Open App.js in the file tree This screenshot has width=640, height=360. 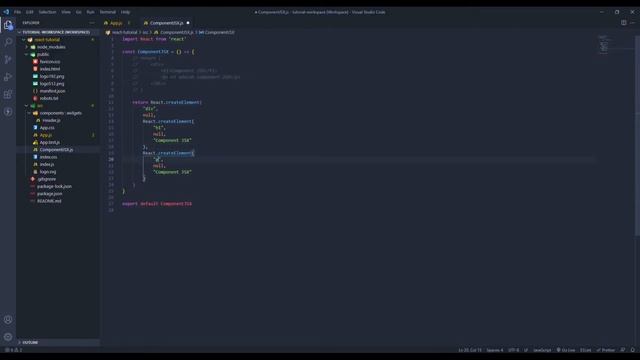[x=46, y=135]
